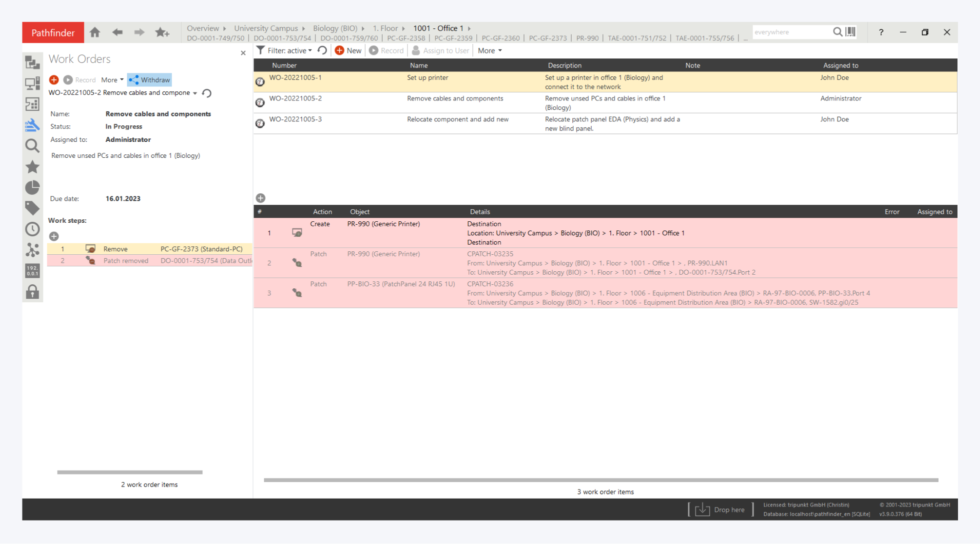The width and height of the screenshot is (980, 544).
Task: Create a New work order
Action: [x=348, y=50]
